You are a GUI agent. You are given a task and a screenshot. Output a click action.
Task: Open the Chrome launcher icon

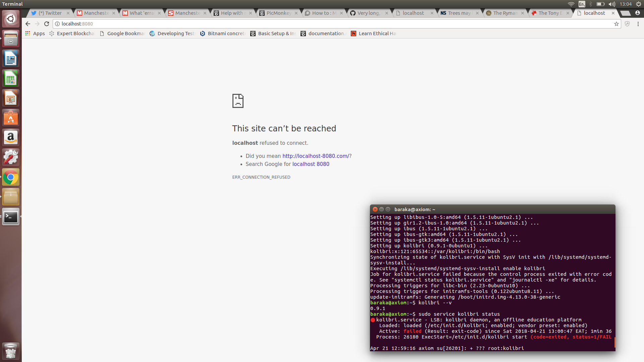[11, 177]
